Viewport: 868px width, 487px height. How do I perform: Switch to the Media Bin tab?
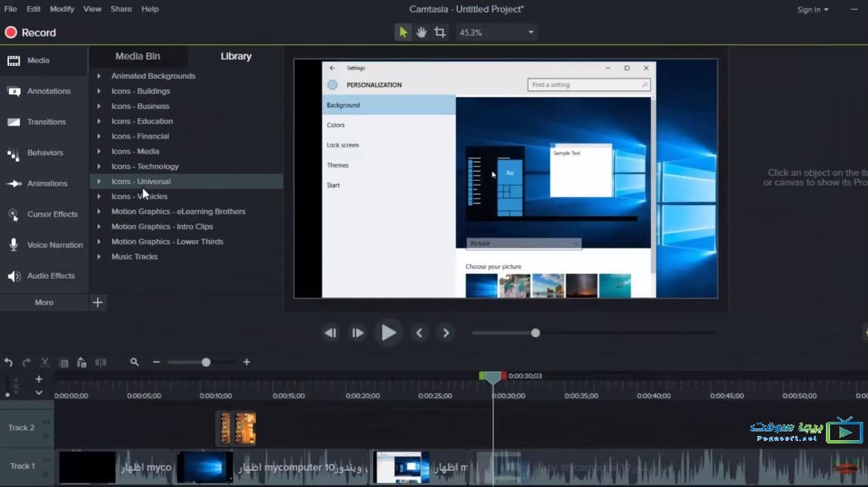point(138,56)
